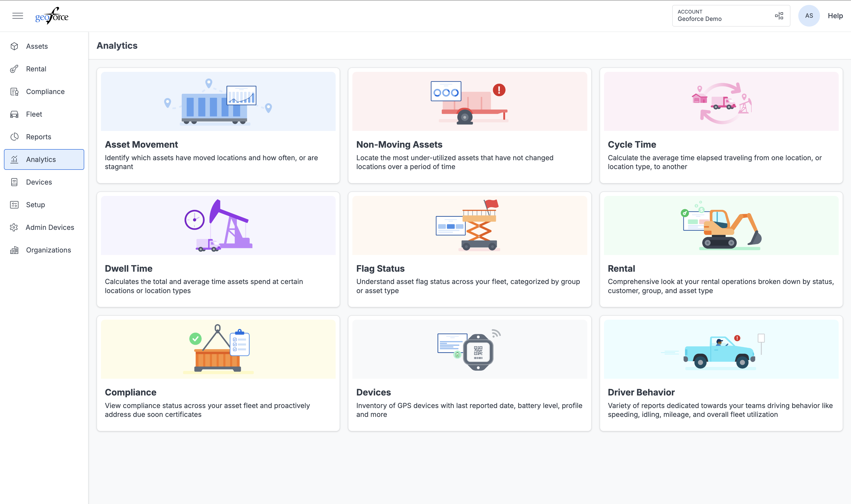The image size is (851, 504).
Task: Open the Driver Behavior analytics card
Action: coord(721,374)
